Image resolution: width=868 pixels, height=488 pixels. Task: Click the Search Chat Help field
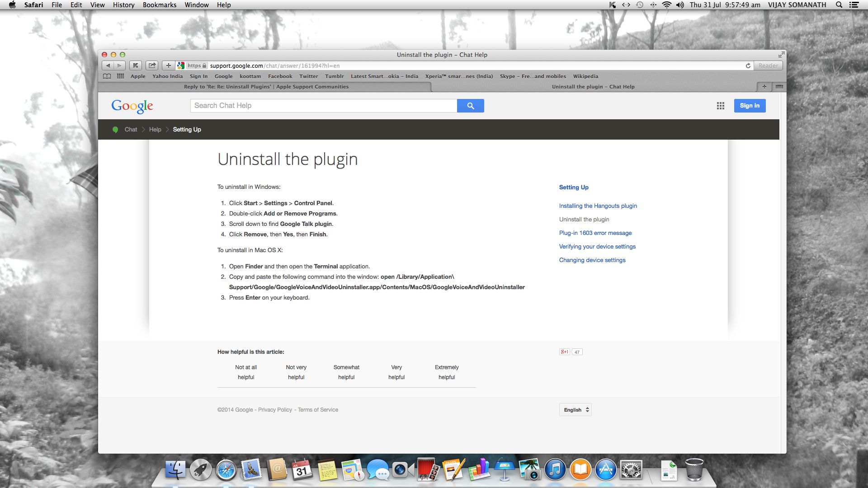[x=323, y=106]
